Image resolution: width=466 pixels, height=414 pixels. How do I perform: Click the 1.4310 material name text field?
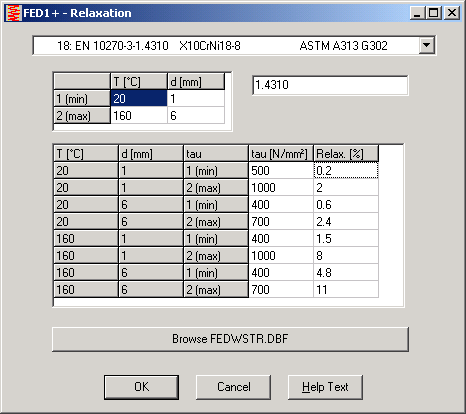tap(330, 85)
